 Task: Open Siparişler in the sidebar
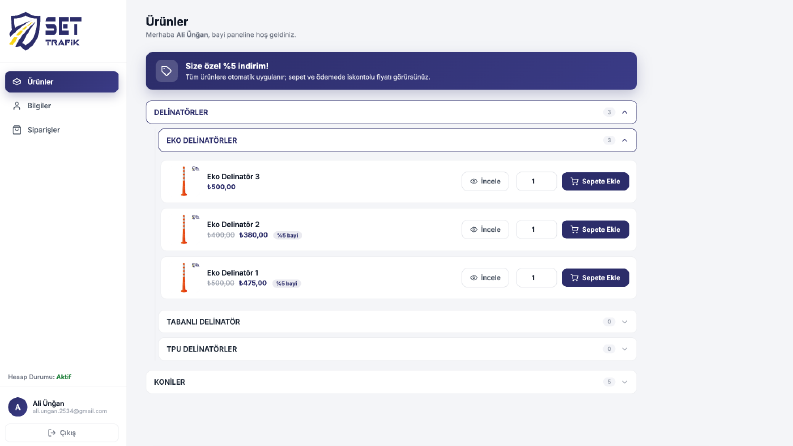click(62, 130)
